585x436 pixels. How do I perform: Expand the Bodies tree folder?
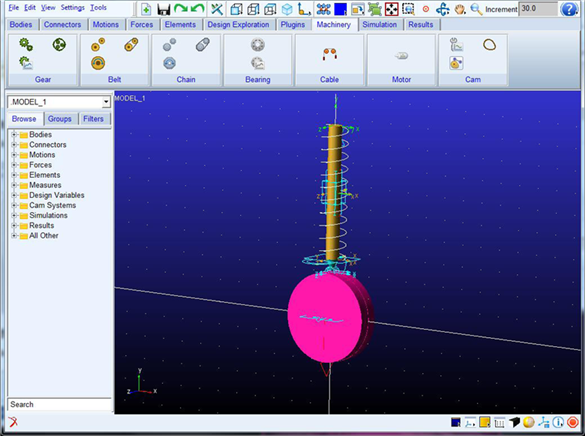pyautogui.click(x=14, y=134)
